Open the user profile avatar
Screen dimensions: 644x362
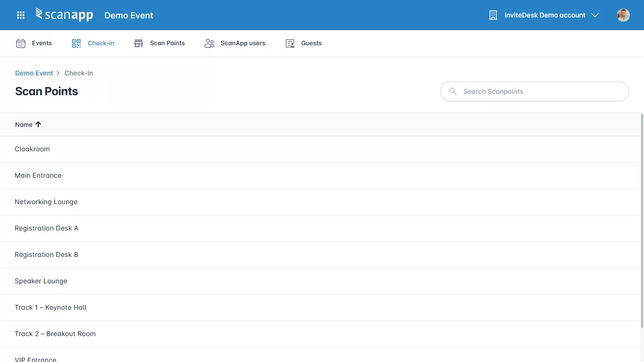coord(623,15)
